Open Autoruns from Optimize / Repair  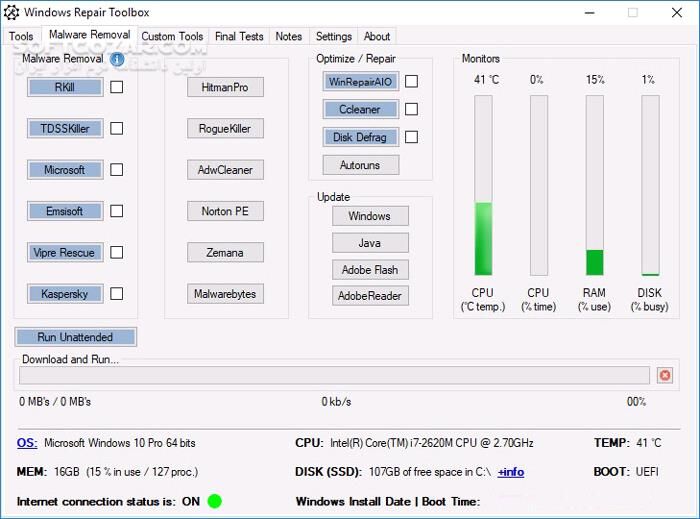click(360, 165)
